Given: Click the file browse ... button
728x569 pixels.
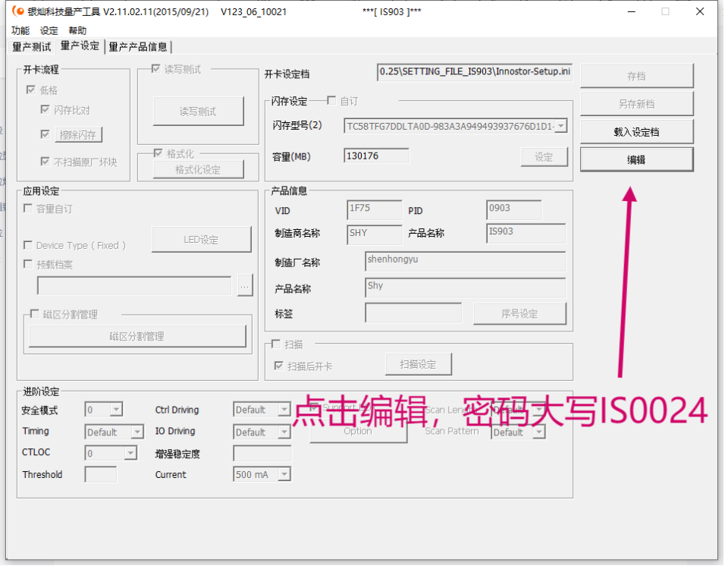Looking at the screenshot, I should [244, 285].
